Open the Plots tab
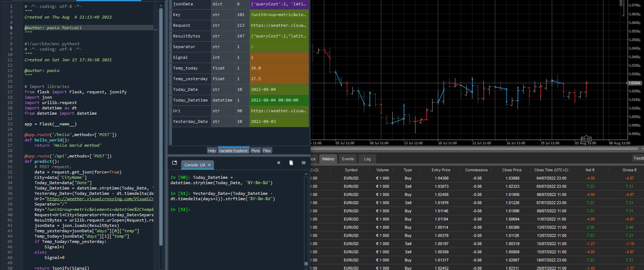The height and width of the screenshot is (270, 644). click(x=256, y=151)
